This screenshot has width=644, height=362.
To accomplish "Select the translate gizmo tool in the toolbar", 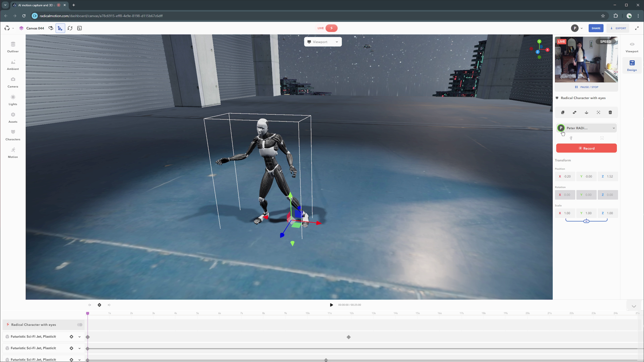I will [60, 28].
